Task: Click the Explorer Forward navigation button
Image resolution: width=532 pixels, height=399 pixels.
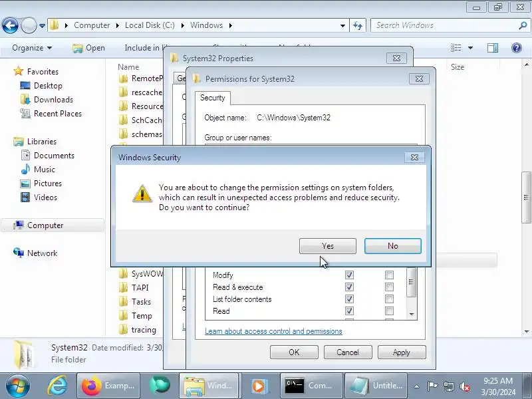Action: (29, 25)
